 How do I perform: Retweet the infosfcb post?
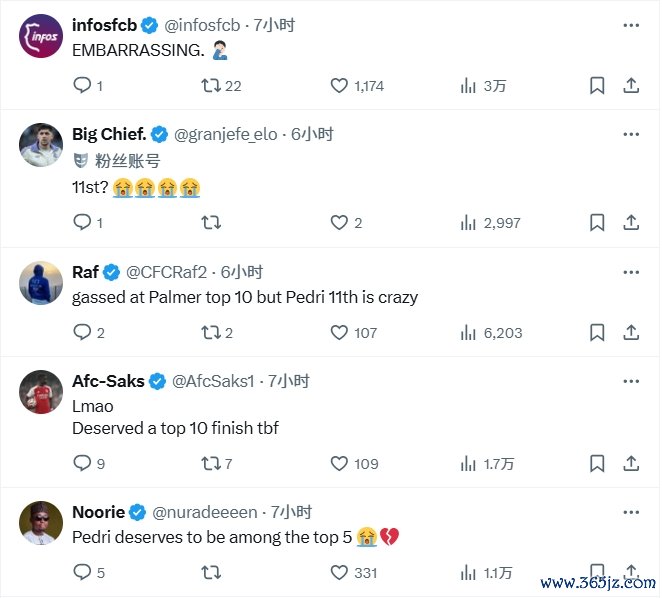coord(210,86)
